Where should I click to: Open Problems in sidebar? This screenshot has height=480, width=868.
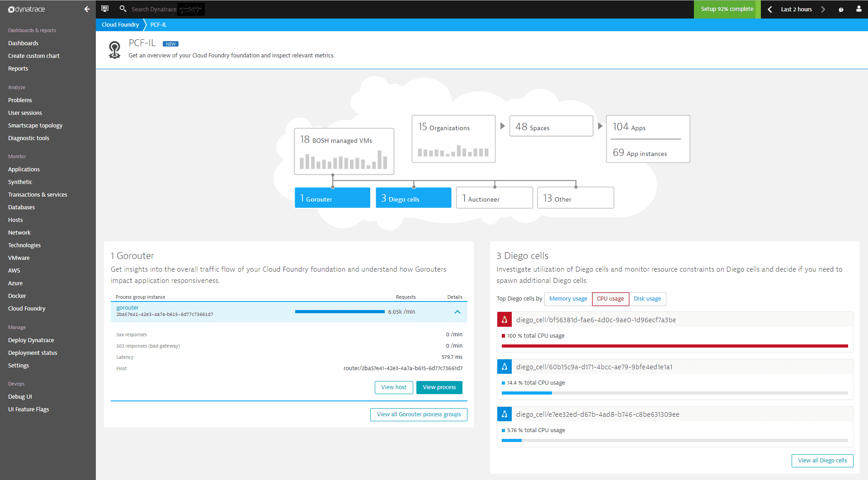pos(20,100)
